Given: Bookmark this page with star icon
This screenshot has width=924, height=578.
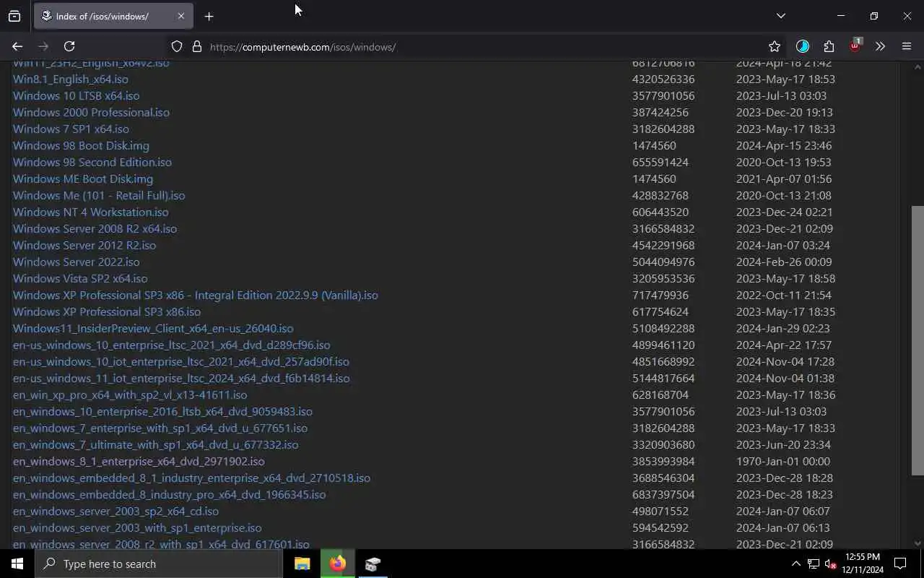Looking at the screenshot, I should click(x=775, y=46).
